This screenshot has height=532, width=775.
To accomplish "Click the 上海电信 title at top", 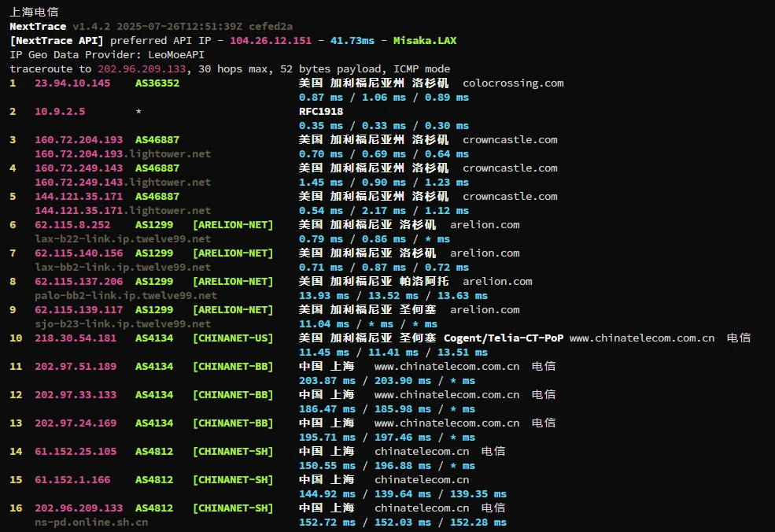I will point(33,12).
